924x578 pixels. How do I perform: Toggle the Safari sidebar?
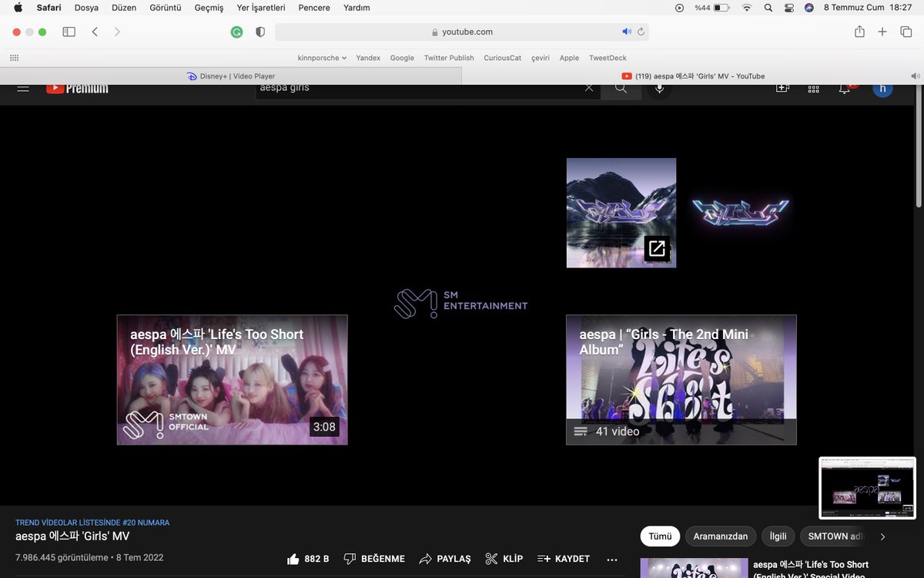point(69,32)
